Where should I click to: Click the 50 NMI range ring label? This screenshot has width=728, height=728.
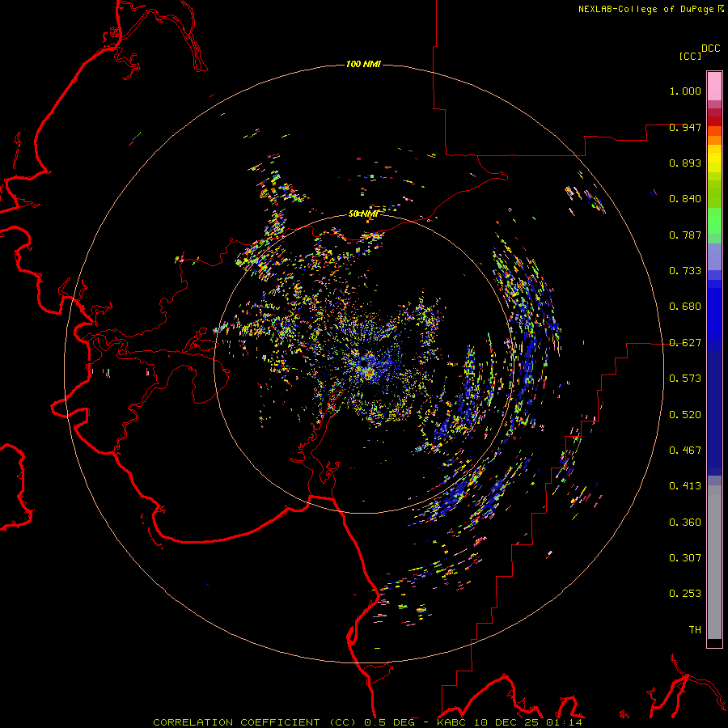point(363,214)
